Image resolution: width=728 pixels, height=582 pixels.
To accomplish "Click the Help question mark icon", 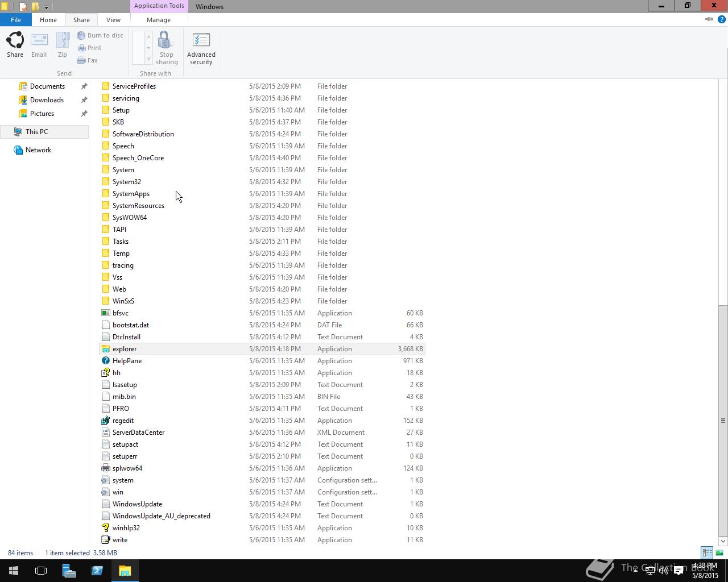I will tap(722, 19).
